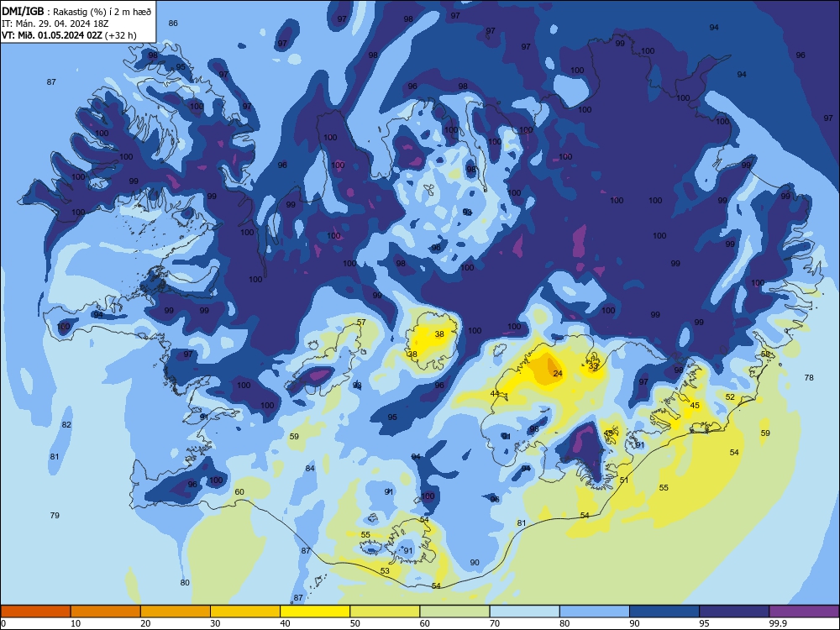Click the humidity value '44' on the map
The height and width of the screenshot is (630, 840).
(x=495, y=394)
